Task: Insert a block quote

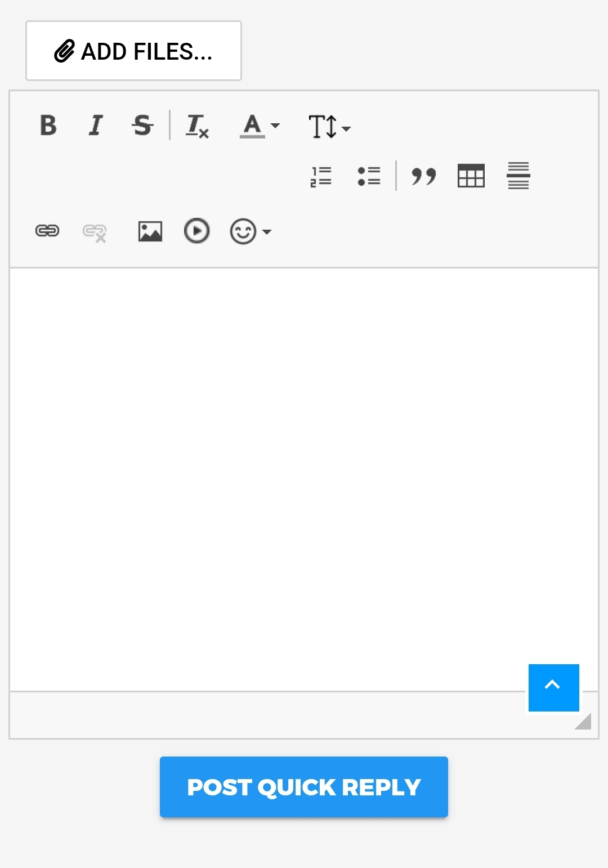Action: (x=424, y=176)
